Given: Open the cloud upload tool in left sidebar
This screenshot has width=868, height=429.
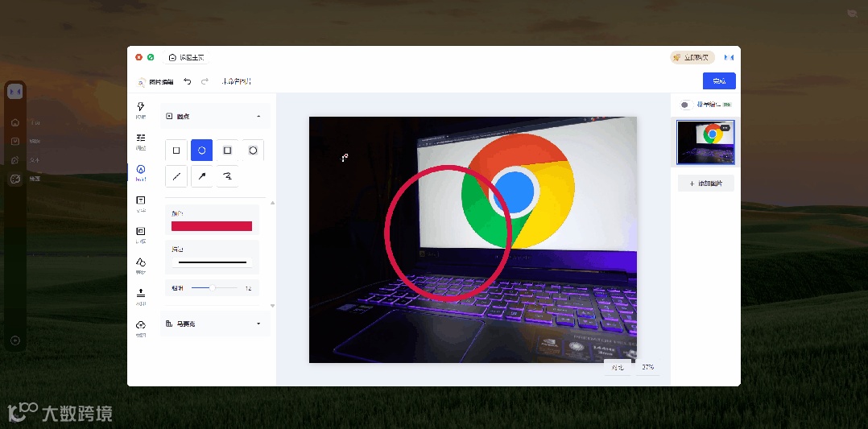Looking at the screenshot, I should 141,328.
